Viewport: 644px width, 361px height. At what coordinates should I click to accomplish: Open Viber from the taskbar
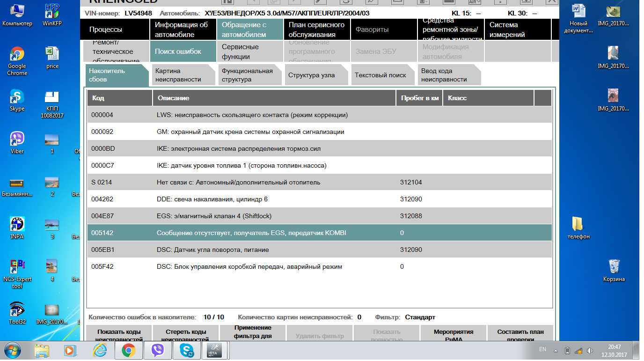(x=158, y=350)
